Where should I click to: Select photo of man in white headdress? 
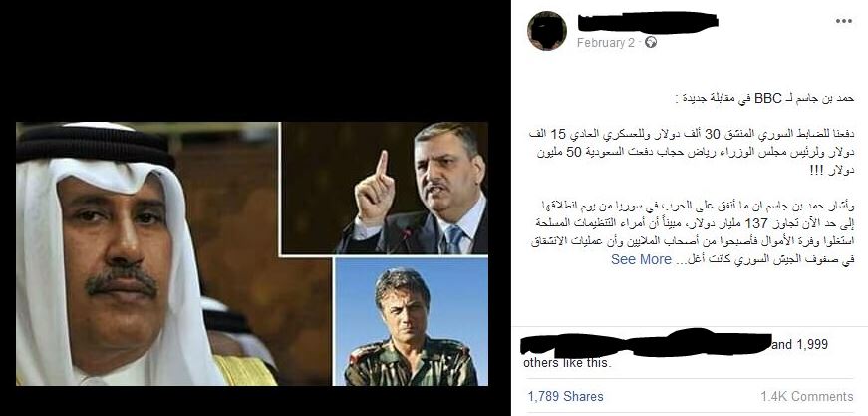[147, 253]
